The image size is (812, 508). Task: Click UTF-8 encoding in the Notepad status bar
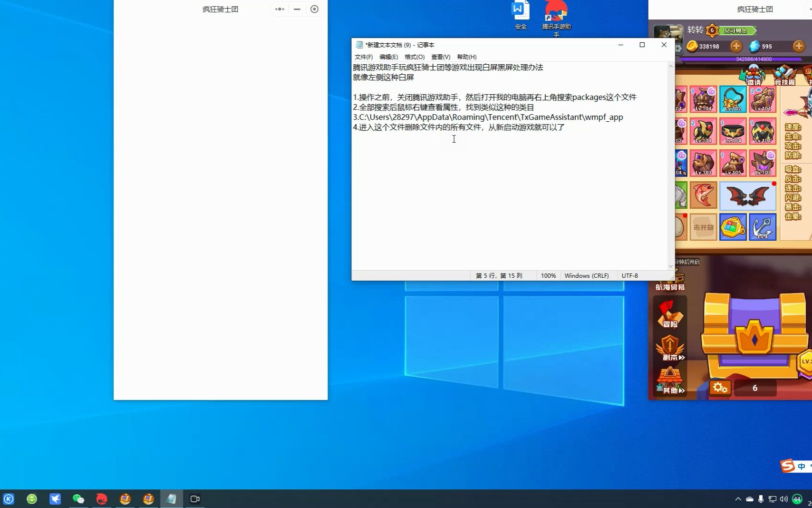629,275
